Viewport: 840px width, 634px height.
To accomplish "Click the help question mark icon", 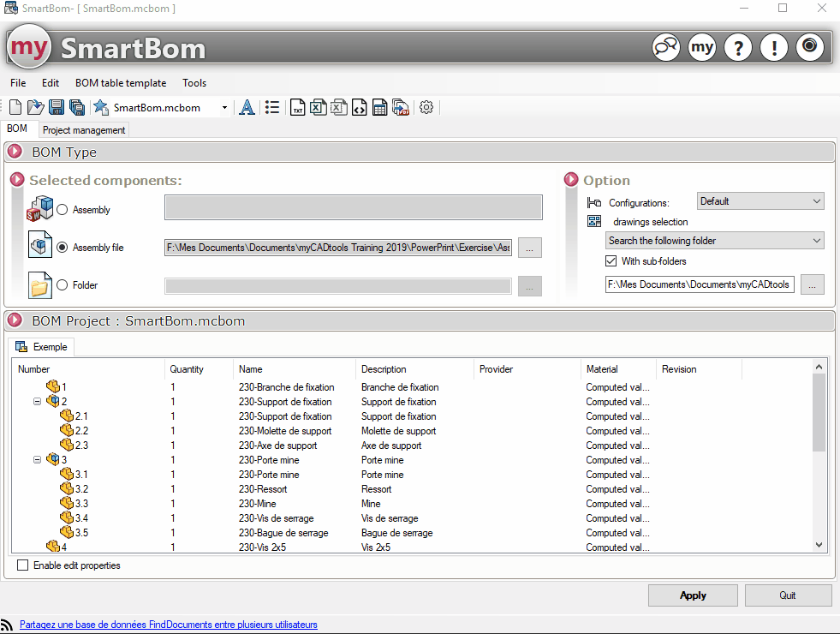I will (737, 47).
